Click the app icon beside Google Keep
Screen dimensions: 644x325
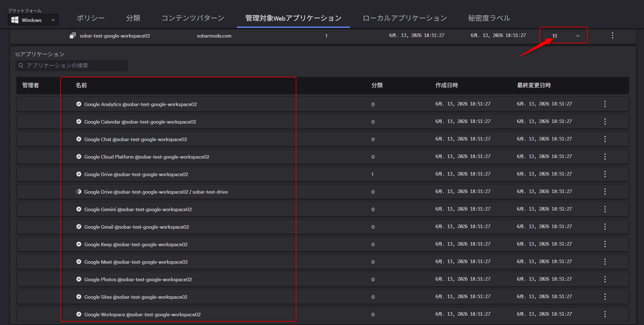[79, 244]
